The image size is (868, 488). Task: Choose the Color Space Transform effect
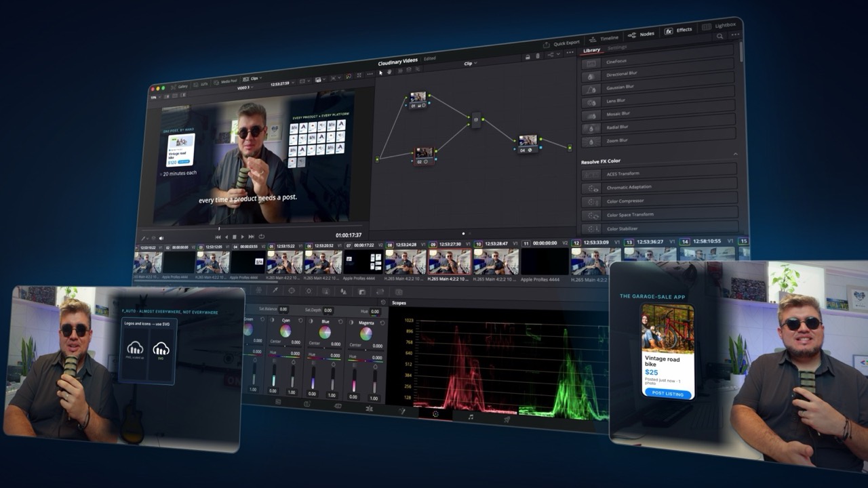pyautogui.click(x=658, y=214)
